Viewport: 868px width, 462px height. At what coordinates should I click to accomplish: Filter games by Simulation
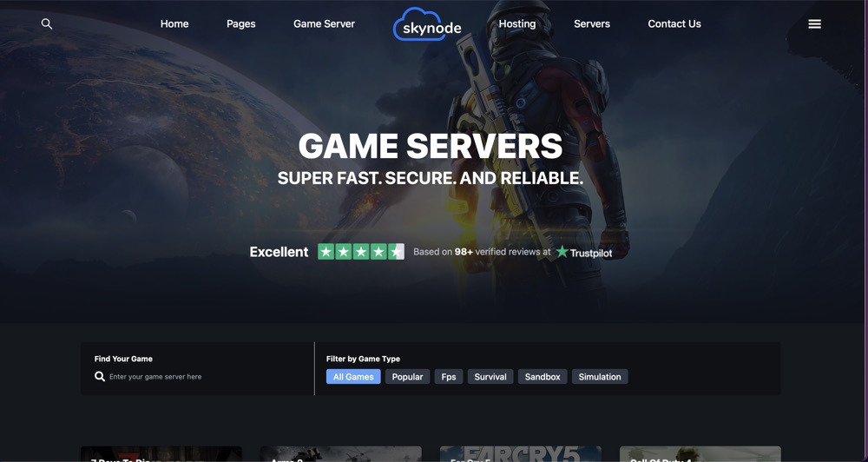tap(600, 377)
